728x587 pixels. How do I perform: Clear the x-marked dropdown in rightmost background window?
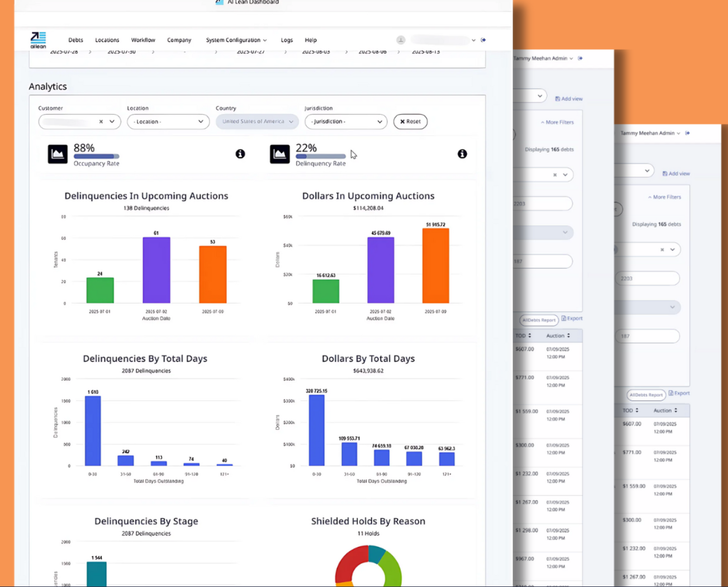tap(662, 250)
